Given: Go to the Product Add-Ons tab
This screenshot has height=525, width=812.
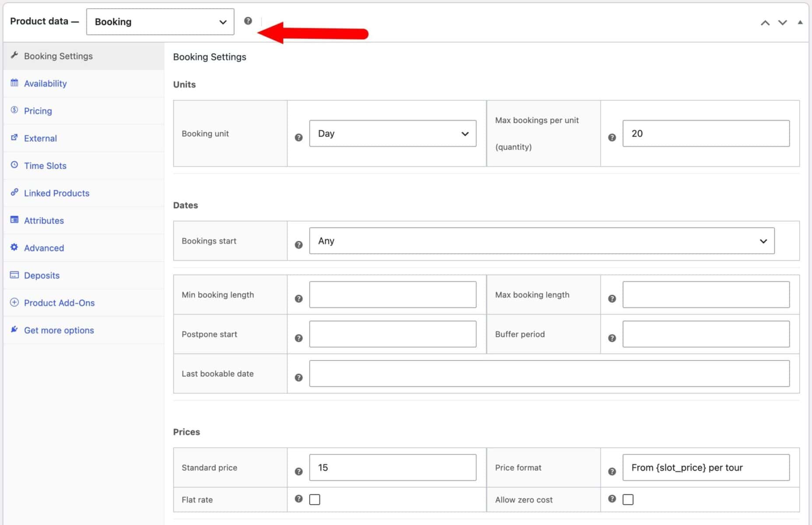Looking at the screenshot, I should (84, 303).
